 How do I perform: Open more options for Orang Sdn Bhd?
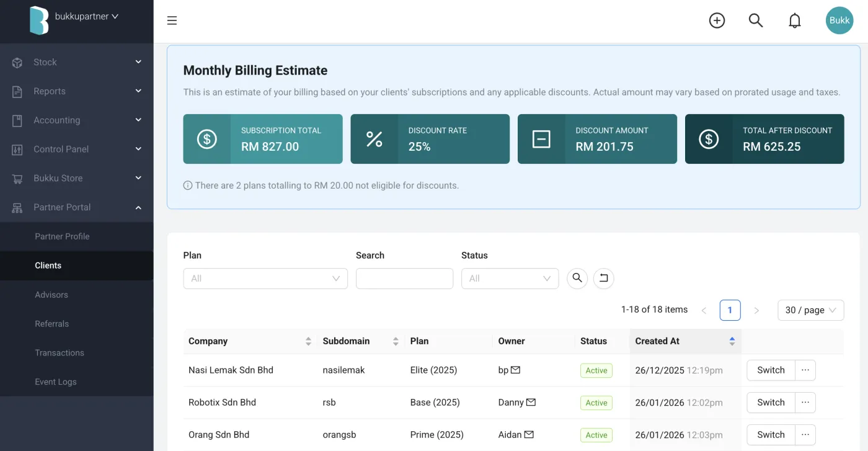tap(805, 434)
